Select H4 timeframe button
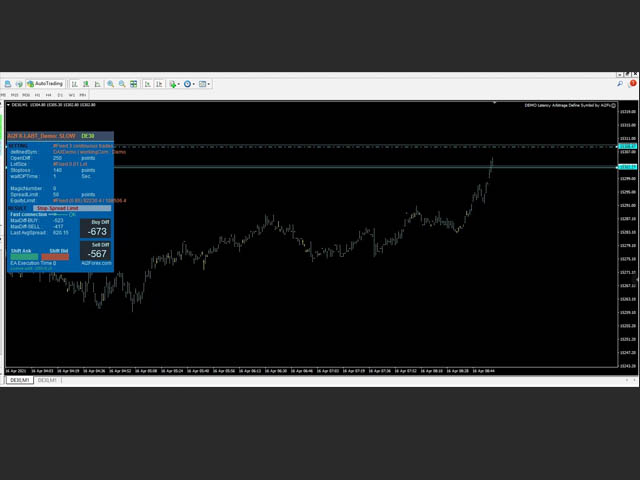Screen dimensions: 640x480 pos(49,95)
